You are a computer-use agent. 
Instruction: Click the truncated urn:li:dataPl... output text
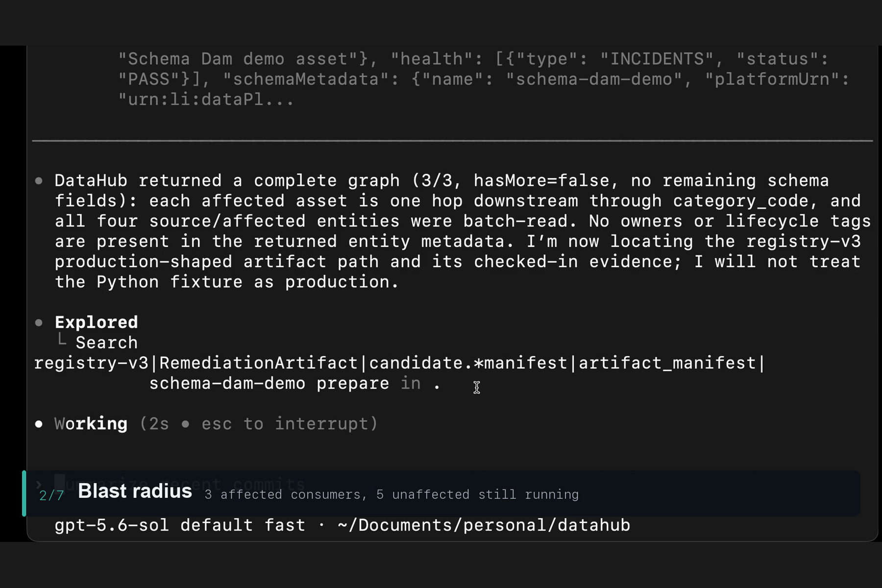206,99
